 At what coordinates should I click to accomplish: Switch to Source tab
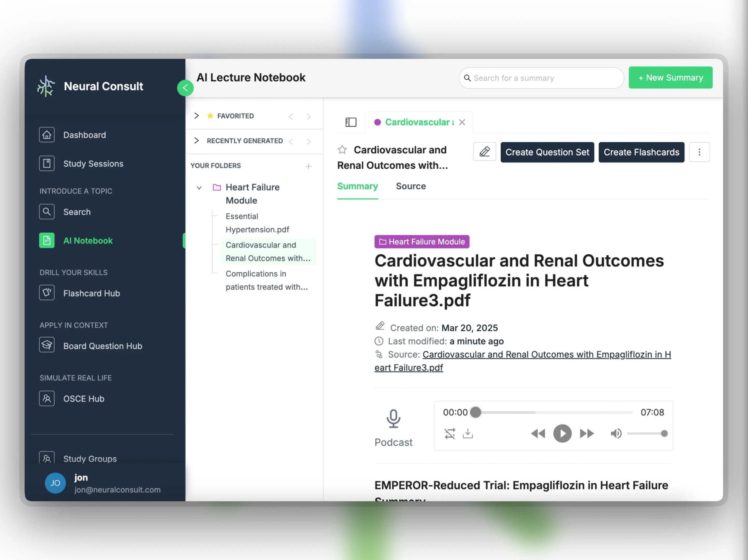[411, 187]
